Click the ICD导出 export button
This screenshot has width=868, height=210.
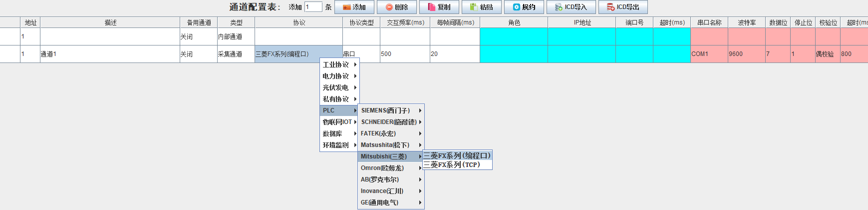click(x=622, y=7)
